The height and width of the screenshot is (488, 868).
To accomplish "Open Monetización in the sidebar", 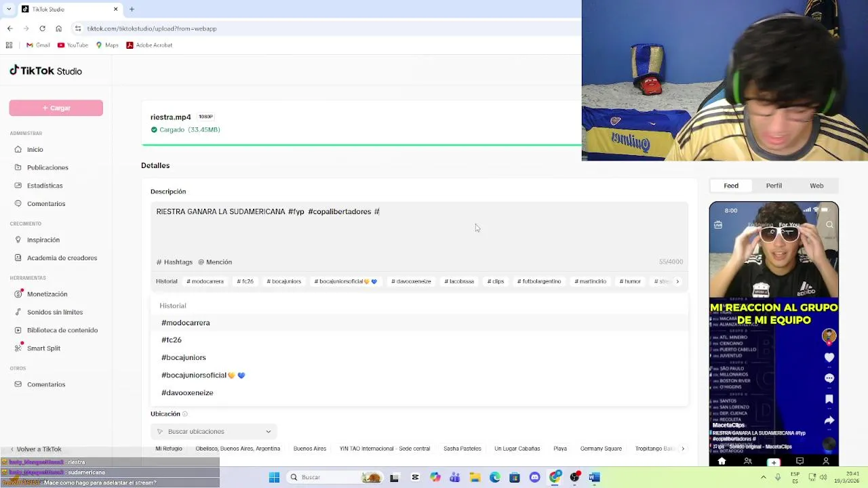I will pyautogui.click(x=47, y=294).
